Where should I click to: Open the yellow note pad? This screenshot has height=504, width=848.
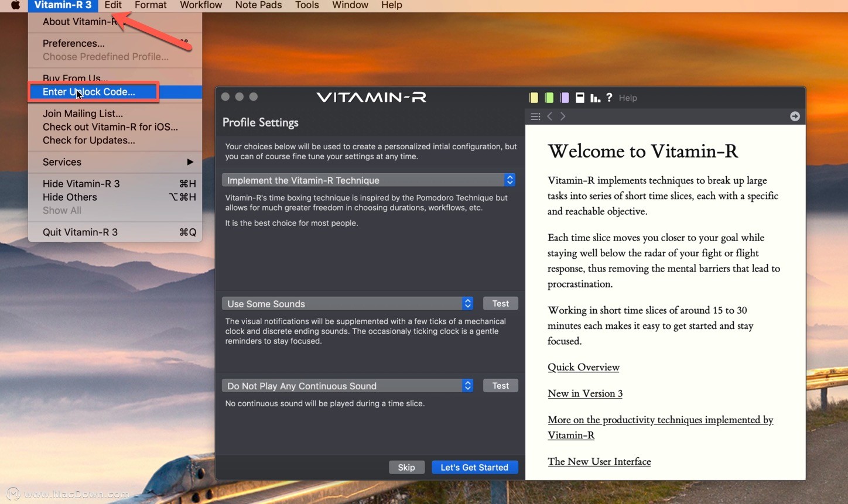[534, 98]
